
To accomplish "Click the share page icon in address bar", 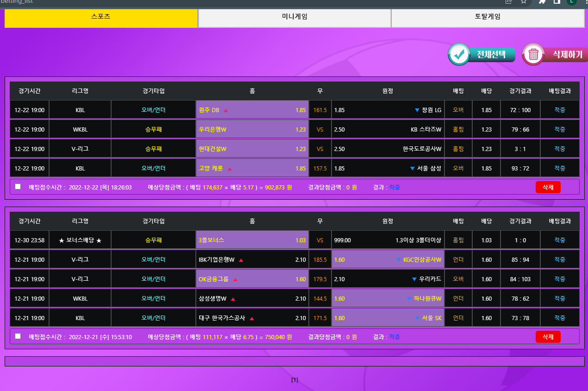I will tap(508, 2).
